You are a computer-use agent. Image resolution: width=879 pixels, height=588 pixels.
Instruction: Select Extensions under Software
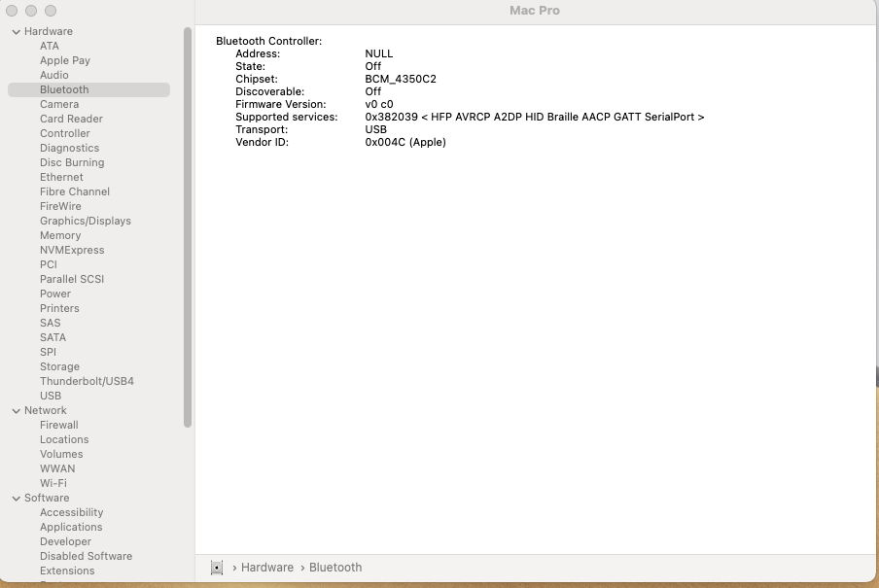pyautogui.click(x=67, y=571)
